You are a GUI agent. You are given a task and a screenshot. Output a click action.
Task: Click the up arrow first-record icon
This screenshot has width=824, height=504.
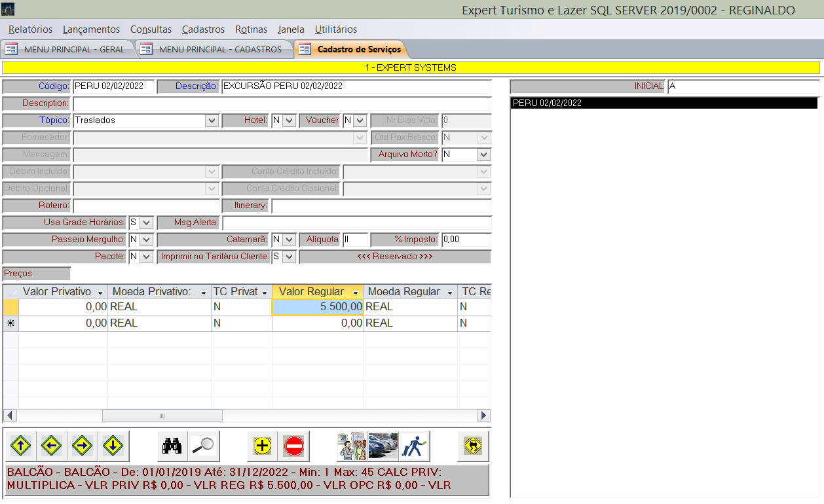click(x=21, y=446)
